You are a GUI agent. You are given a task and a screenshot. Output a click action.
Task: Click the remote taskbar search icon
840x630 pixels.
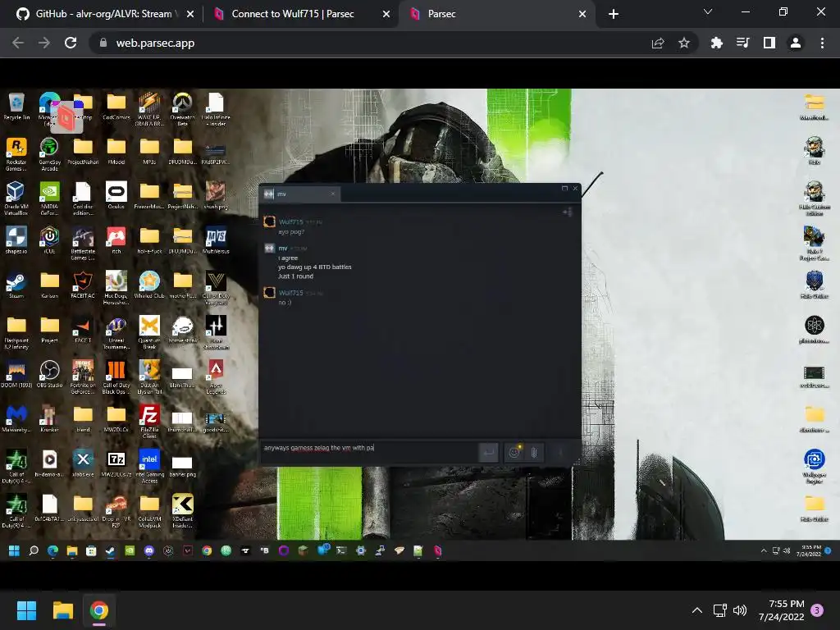click(x=33, y=550)
